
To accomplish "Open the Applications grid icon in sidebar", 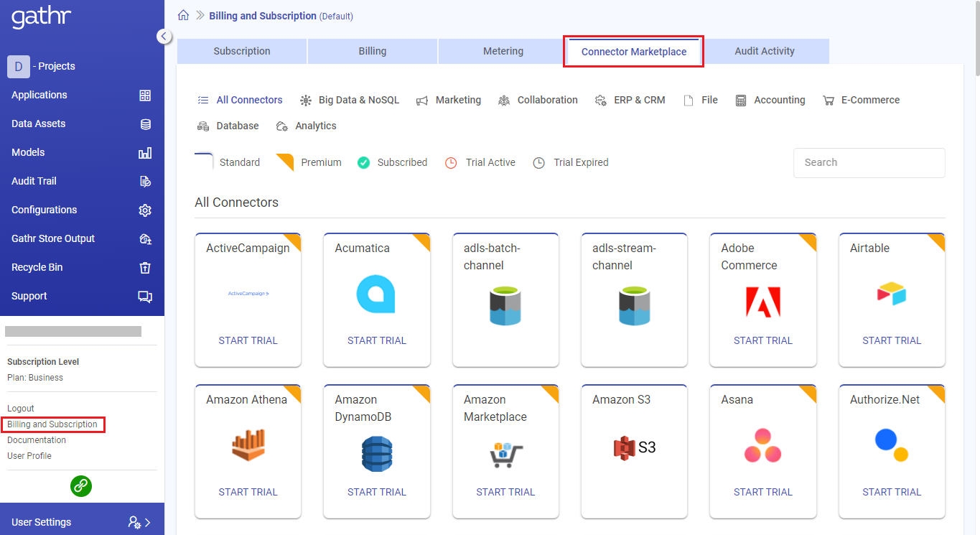I will click(x=145, y=95).
